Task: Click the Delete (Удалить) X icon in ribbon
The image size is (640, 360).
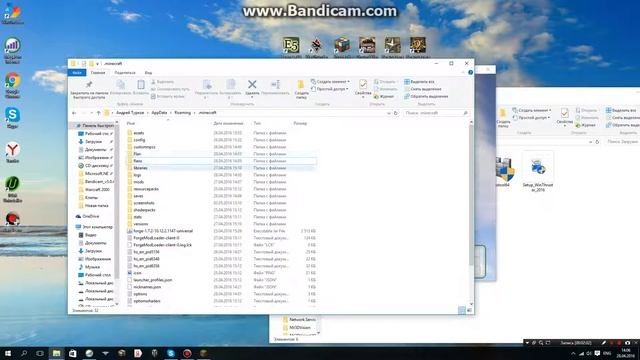Action: 252,84
